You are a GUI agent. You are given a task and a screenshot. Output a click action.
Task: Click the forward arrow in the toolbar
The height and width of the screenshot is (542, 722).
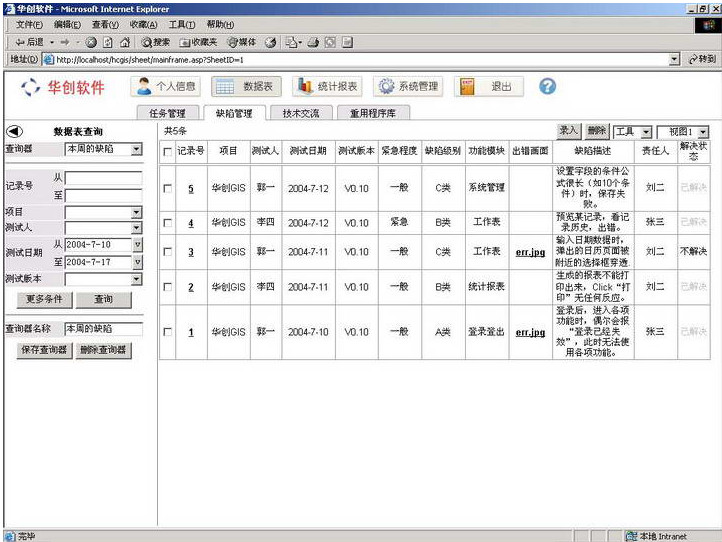point(65,42)
